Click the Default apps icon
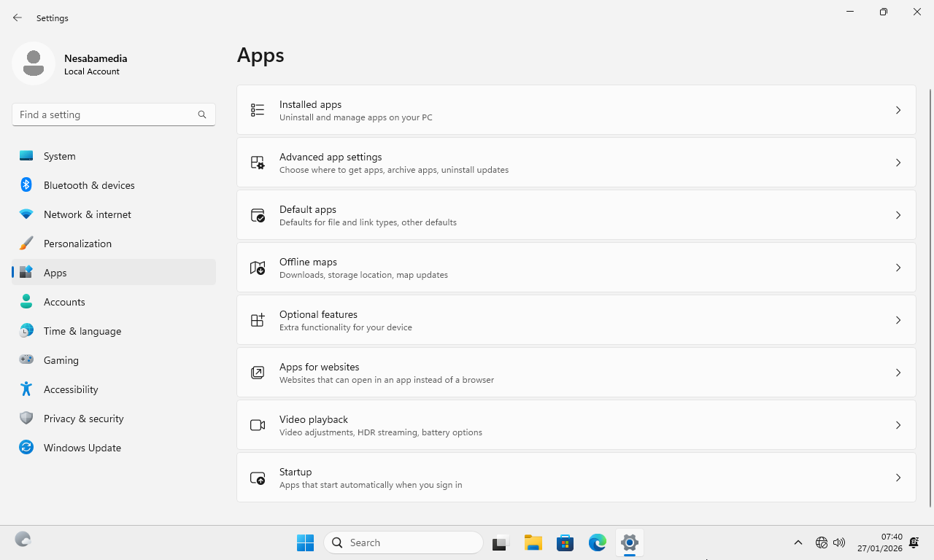The width and height of the screenshot is (934, 560). 258,215
